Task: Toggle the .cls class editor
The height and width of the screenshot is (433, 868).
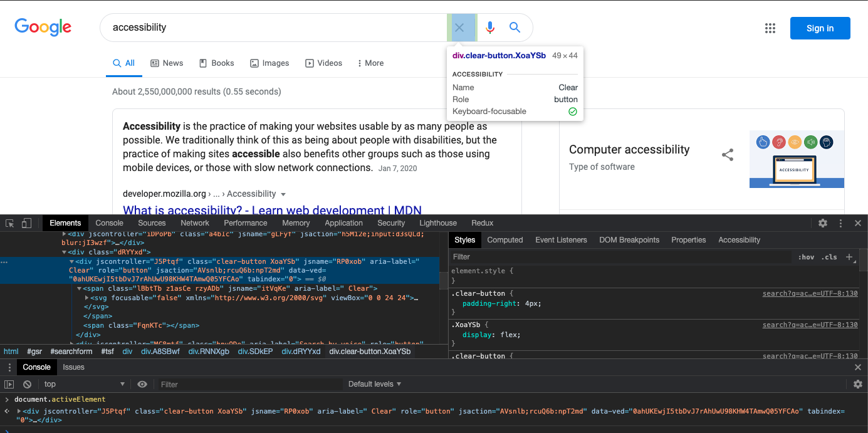Action: pos(830,257)
